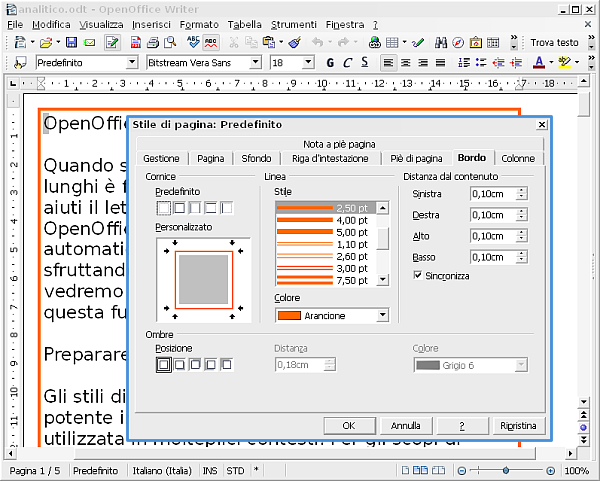This screenshot has height=481, width=600.
Task: Open the highlighting color dropdown arrow
Action: pyautogui.click(x=577, y=62)
